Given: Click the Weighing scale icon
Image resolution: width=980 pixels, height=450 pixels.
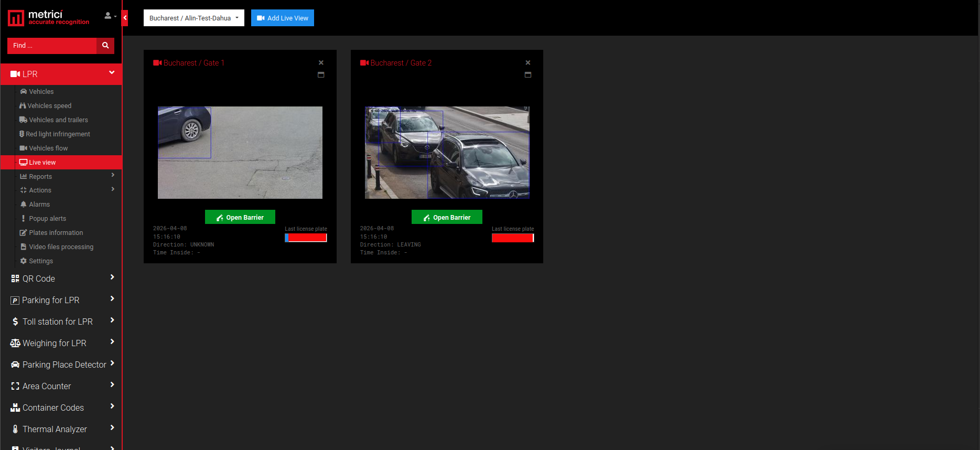Looking at the screenshot, I should click(x=15, y=343).
